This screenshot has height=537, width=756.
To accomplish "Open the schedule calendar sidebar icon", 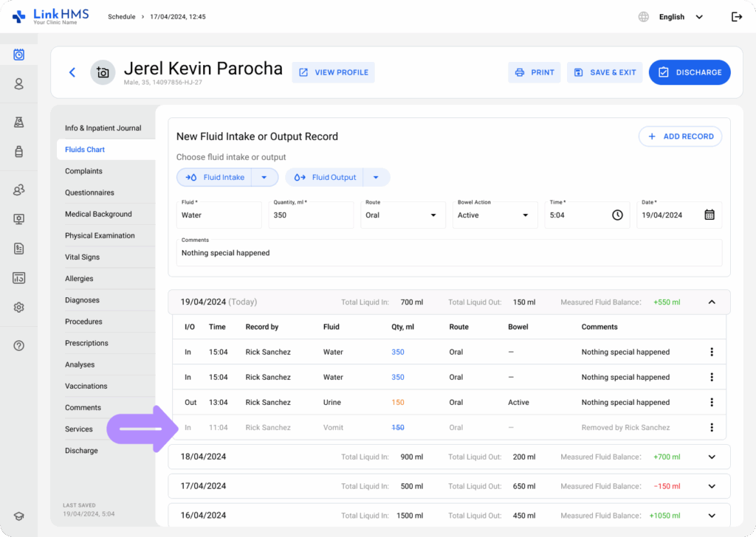I will coord(19,55).
